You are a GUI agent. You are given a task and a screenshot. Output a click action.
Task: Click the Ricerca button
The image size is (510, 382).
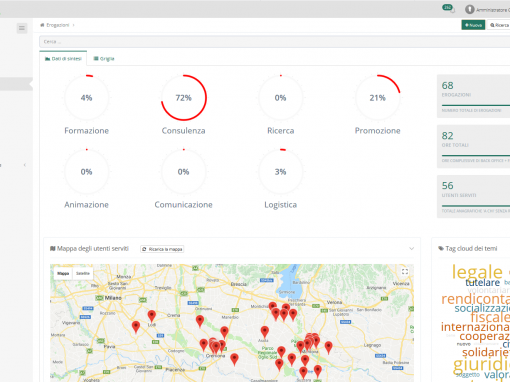coord(499,25)
